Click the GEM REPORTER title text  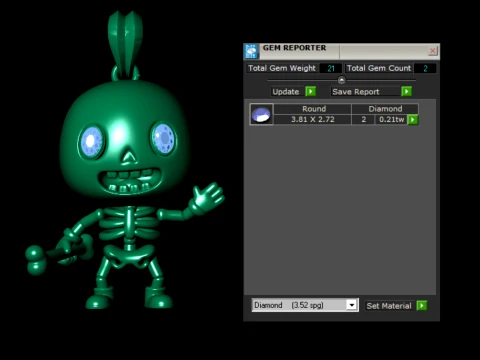click(294, 48)
